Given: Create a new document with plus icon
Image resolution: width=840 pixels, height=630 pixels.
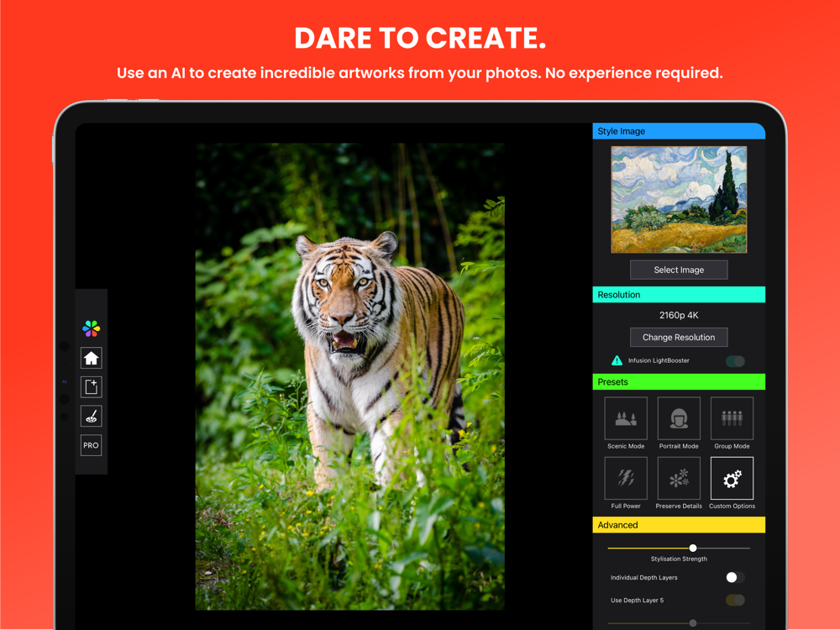Looking at the screenshot, I should [91, 386].
